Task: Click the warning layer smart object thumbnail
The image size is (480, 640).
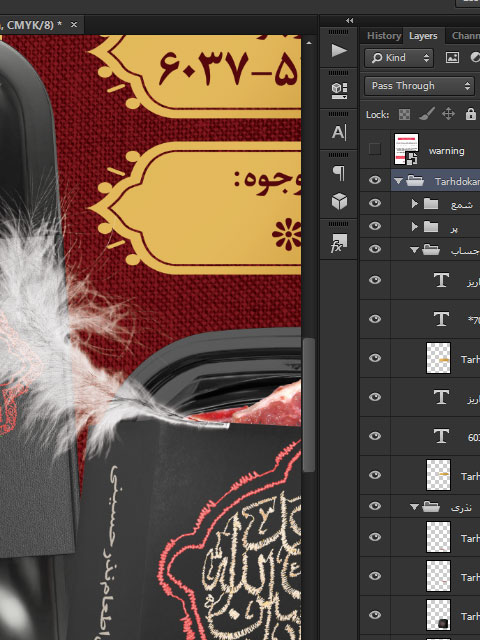Action: 406,149
